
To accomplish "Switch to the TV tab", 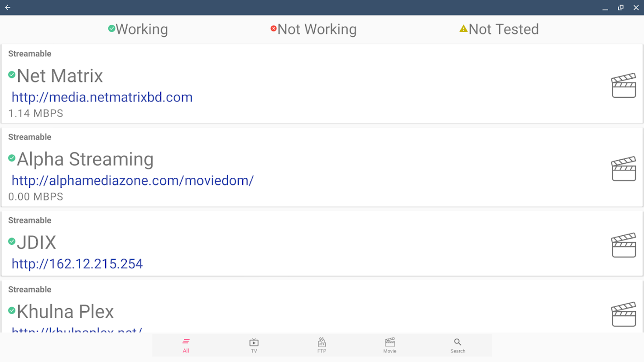I will coord(254,345).
